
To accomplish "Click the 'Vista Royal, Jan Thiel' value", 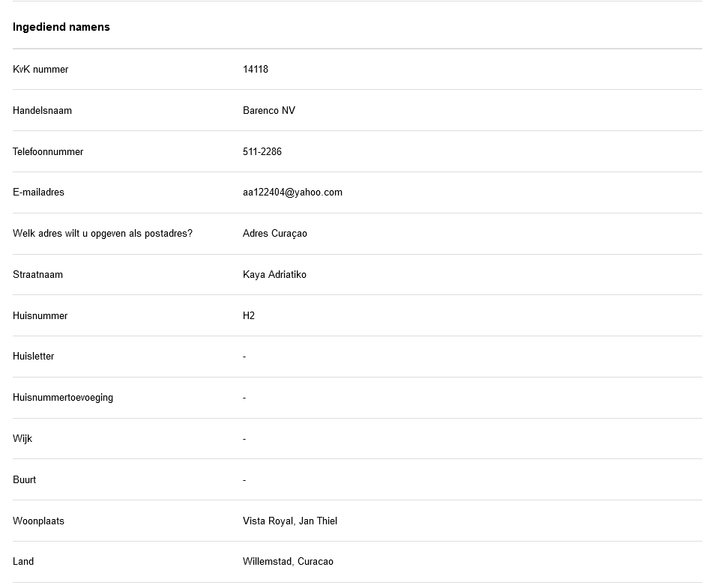I will (x=290, y=521).
